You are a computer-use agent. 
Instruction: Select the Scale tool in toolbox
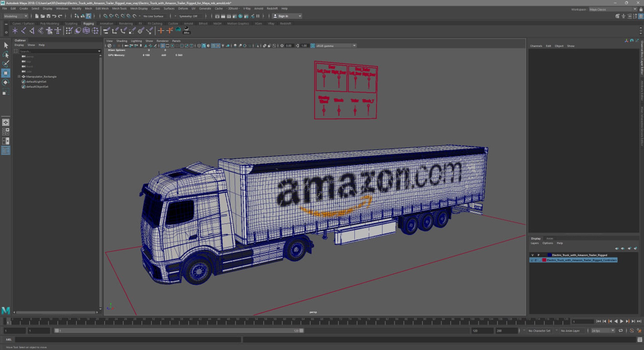tap(6, 92)
